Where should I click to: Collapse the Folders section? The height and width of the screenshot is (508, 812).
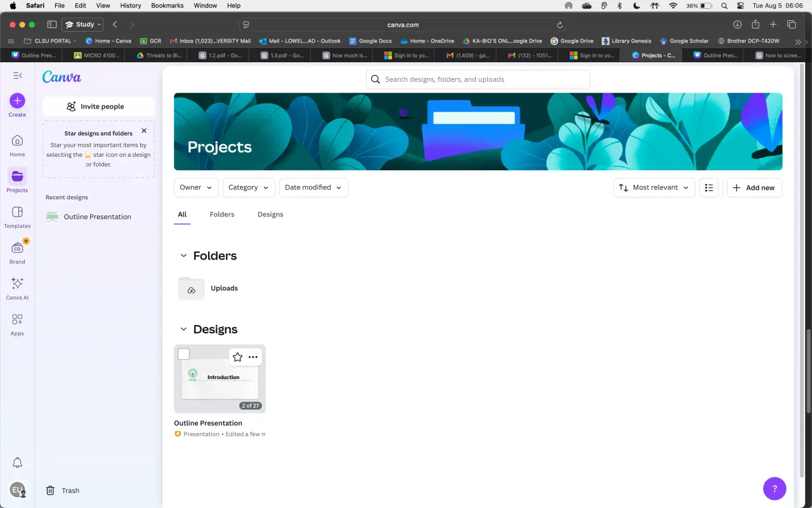(x=183, y=256)
